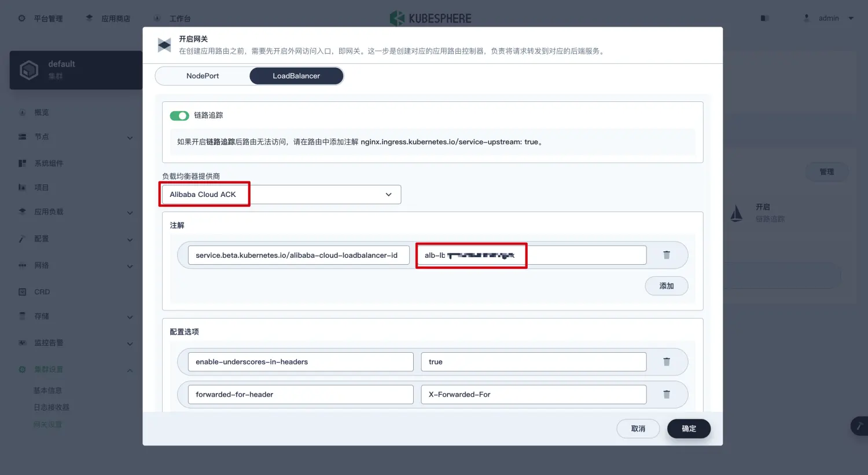Click the value field containing true
The width and height of the screenshot is (868, 475).
click(x=534, y=362)
